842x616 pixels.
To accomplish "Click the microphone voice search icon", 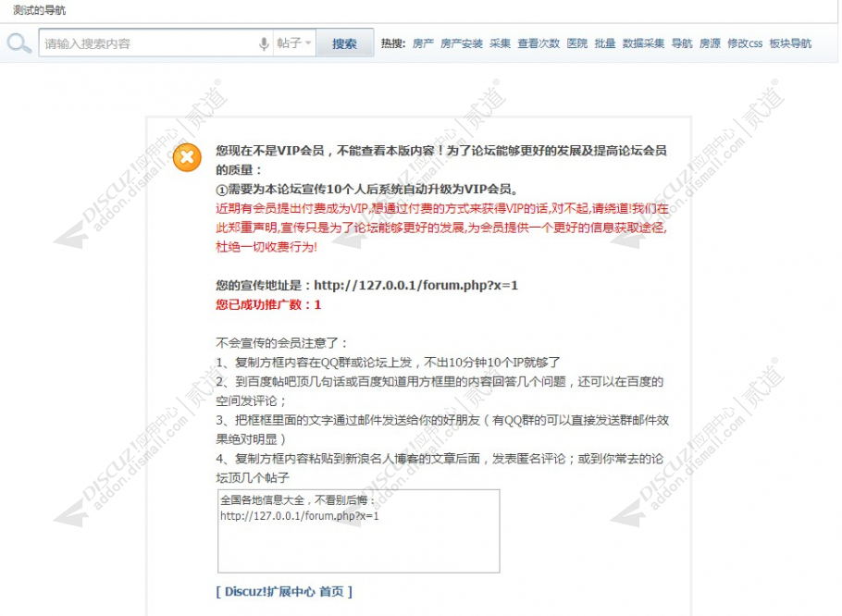I will coord(264,43).
